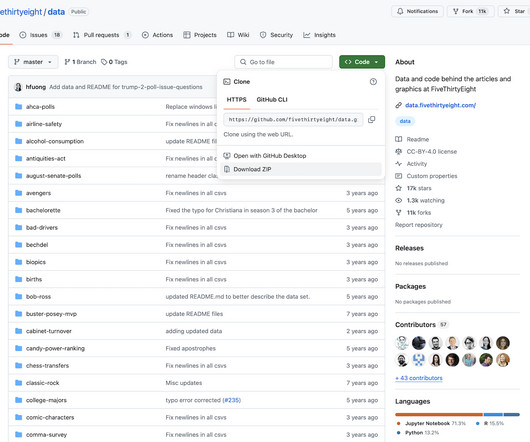530x442 pixels.
Task: Open the candy-power-ranking folder
Action: (55, 348)
